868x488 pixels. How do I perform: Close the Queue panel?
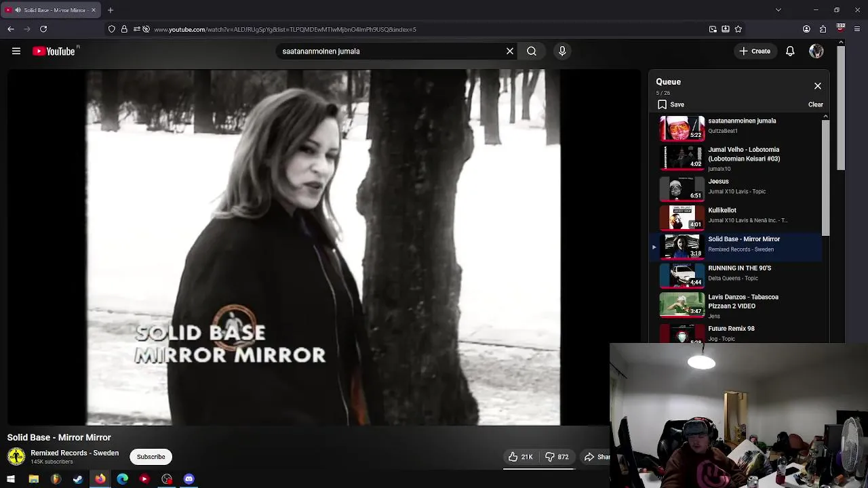pyautogui.click(x=818, y=86)
